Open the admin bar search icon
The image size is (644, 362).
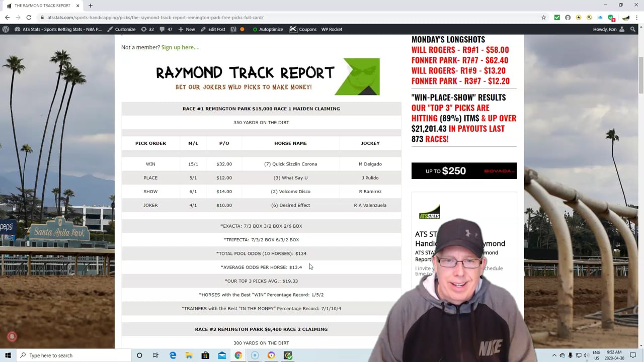(x=634, y=29)
